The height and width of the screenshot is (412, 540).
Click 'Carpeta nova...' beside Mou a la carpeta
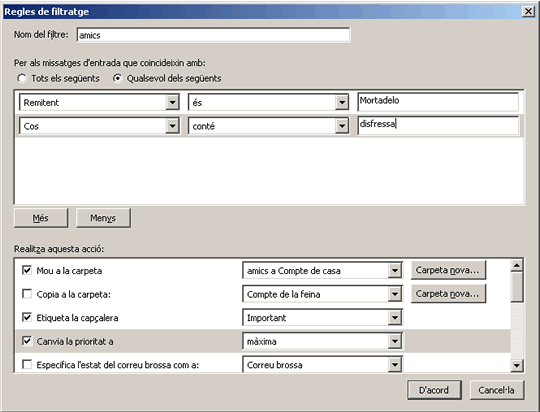448,270
